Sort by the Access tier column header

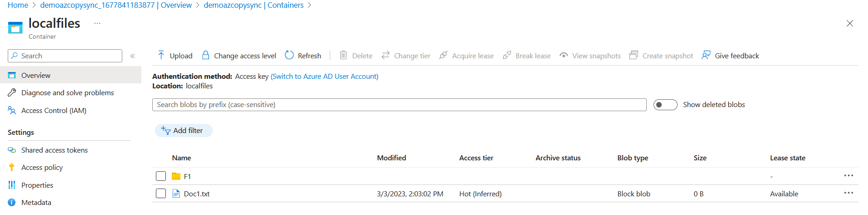coord(476,158)
